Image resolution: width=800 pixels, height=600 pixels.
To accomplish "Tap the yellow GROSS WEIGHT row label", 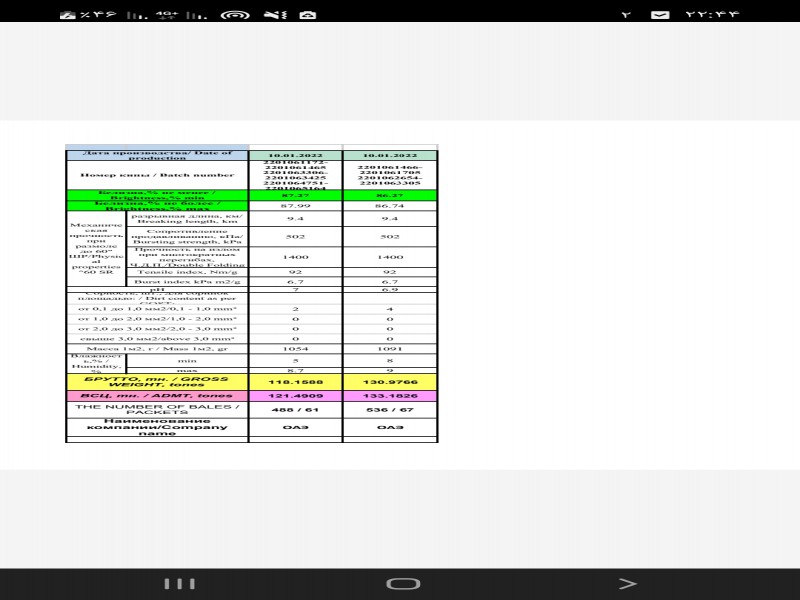I will click(x=157, y=382).
